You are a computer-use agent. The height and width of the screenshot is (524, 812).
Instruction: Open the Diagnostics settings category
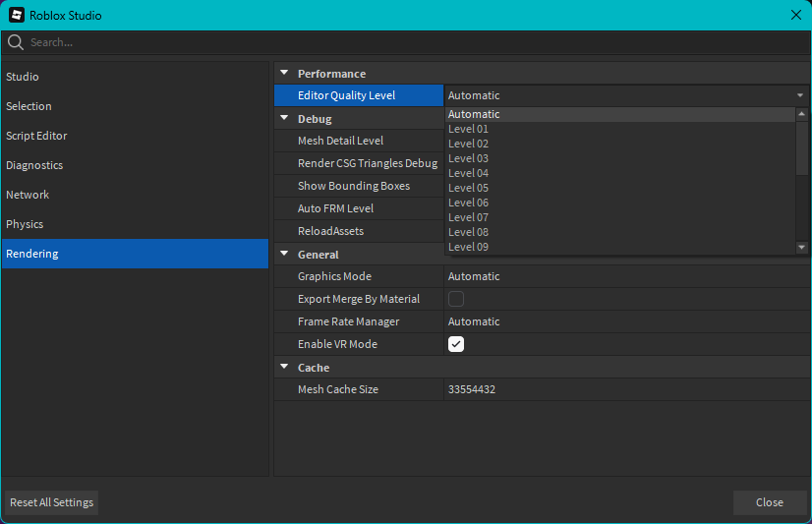pos(135,165)
